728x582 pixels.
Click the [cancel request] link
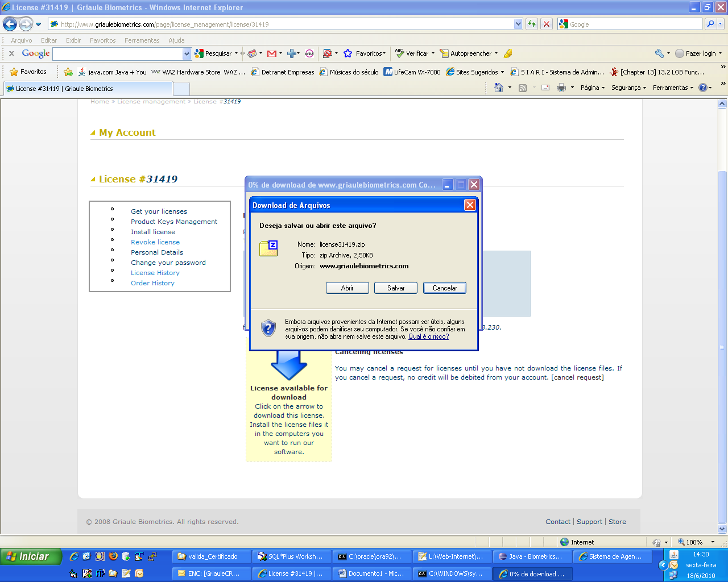577,377
